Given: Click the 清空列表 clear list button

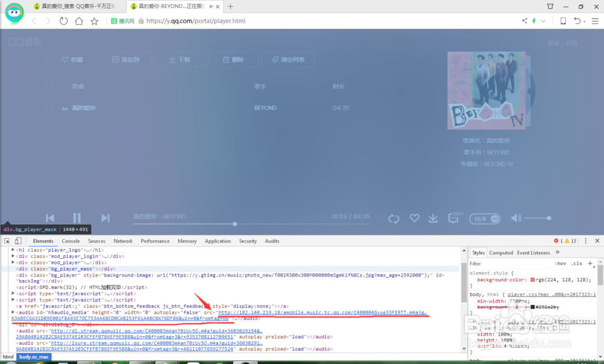Looking at the screenshot, I should (x=288, y=60).
